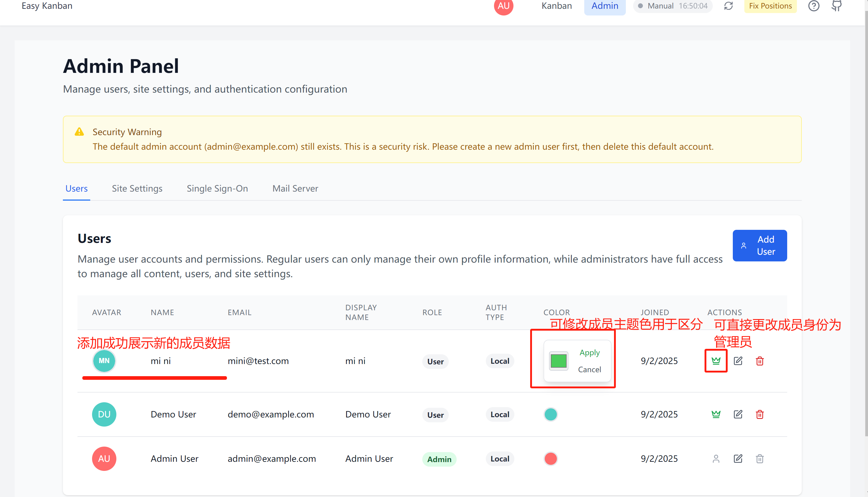Click the Fix Positions button
The height and width of the screenshot is (497, 868).
point(770,6)
